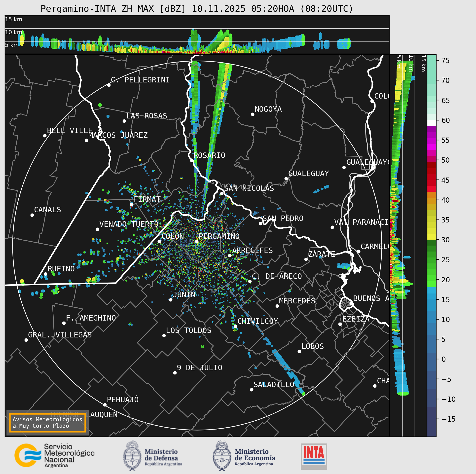This screenshot has width=476, height=474.
Task: Click the NOGOYA label
Action: [268, 109]
